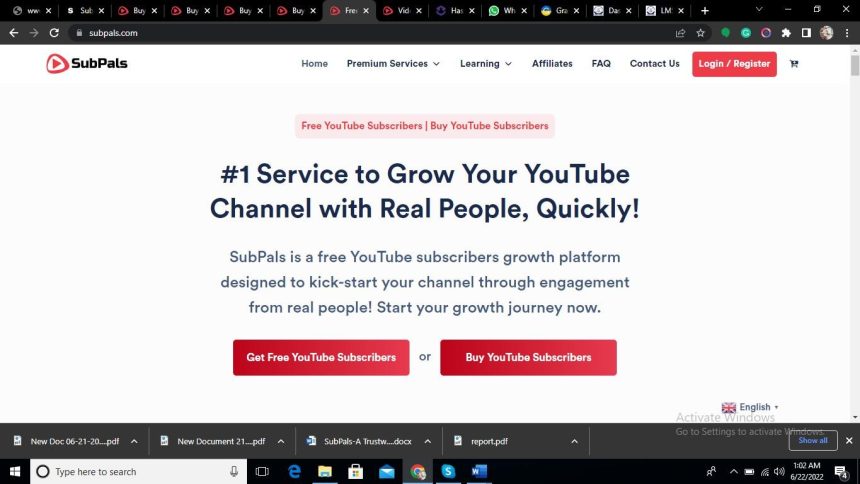
Task: Go to Home nav link
Action: coord(314,64)
